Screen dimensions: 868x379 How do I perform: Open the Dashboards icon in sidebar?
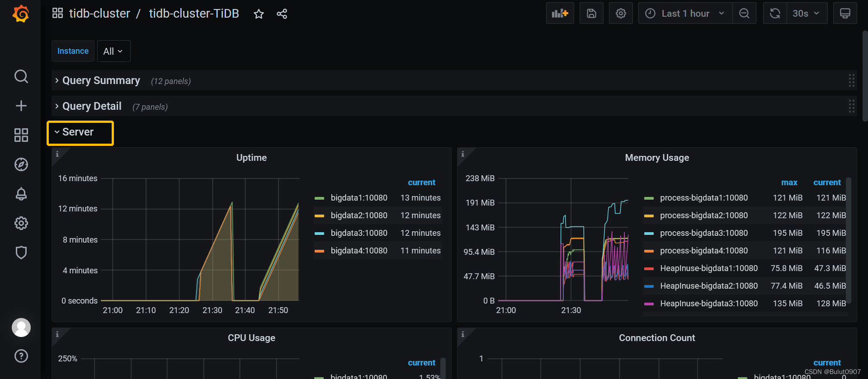(21, 135)
